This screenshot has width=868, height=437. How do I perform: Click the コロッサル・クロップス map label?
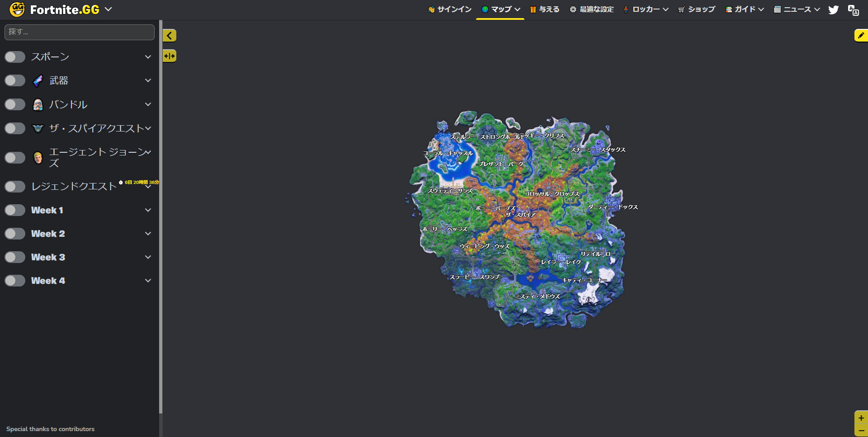point(552,194)
